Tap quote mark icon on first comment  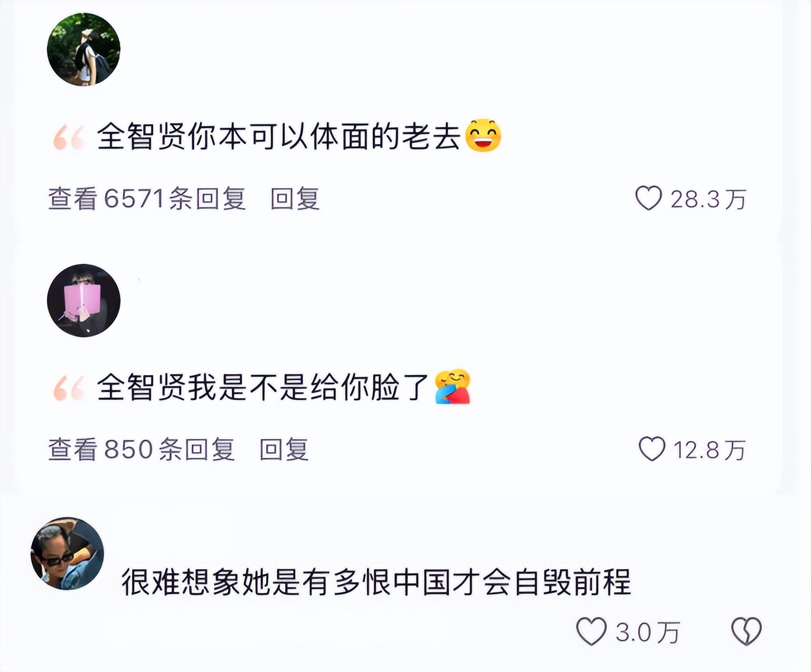[69, 137]
